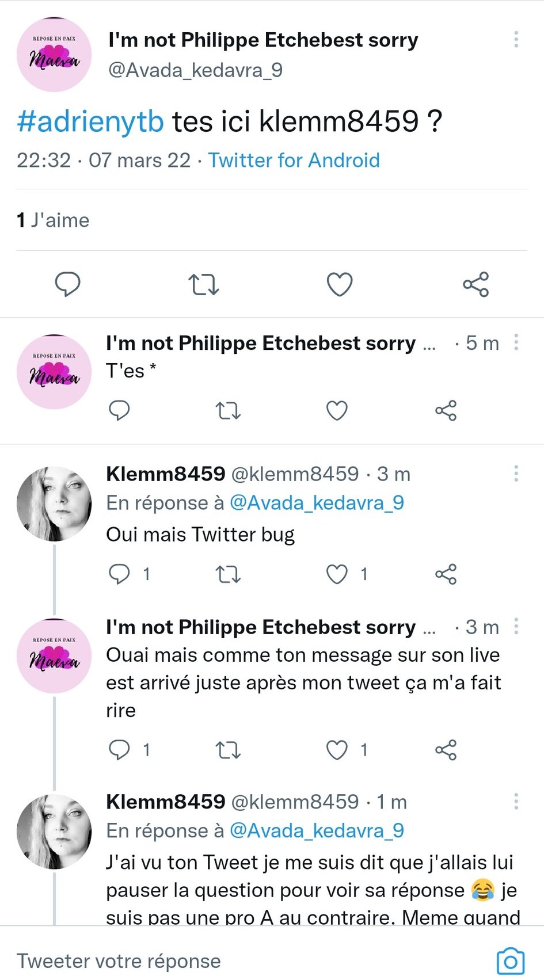Open camera icon to attach photo

coord(510,961)
